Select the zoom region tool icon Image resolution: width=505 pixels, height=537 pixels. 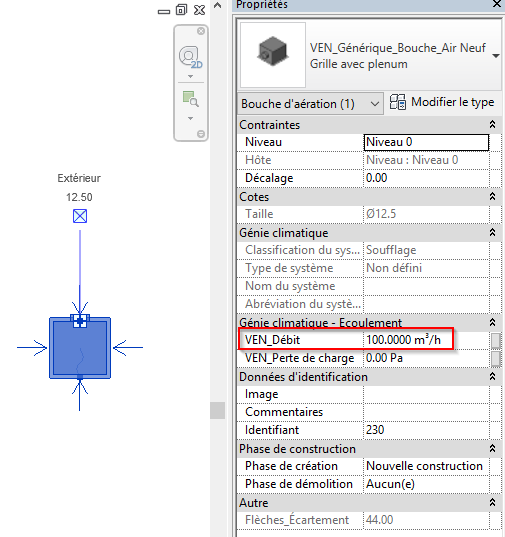(190, 99)
